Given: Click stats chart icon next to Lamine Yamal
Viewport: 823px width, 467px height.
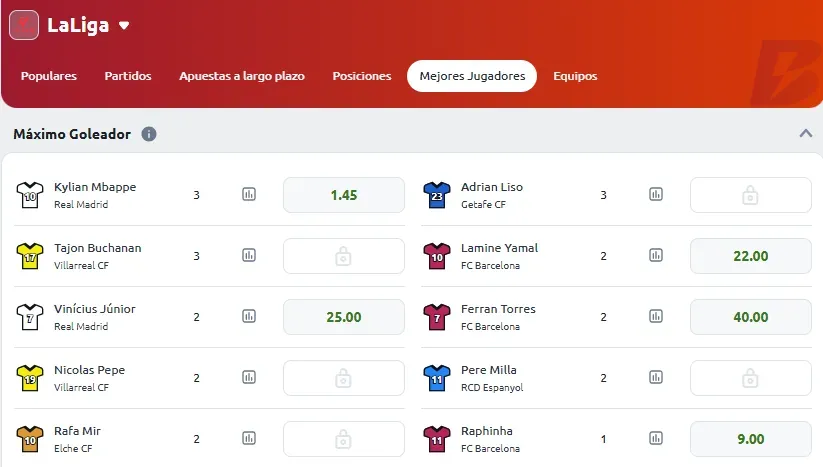Looking at the screenshot, I should [656, 256].
